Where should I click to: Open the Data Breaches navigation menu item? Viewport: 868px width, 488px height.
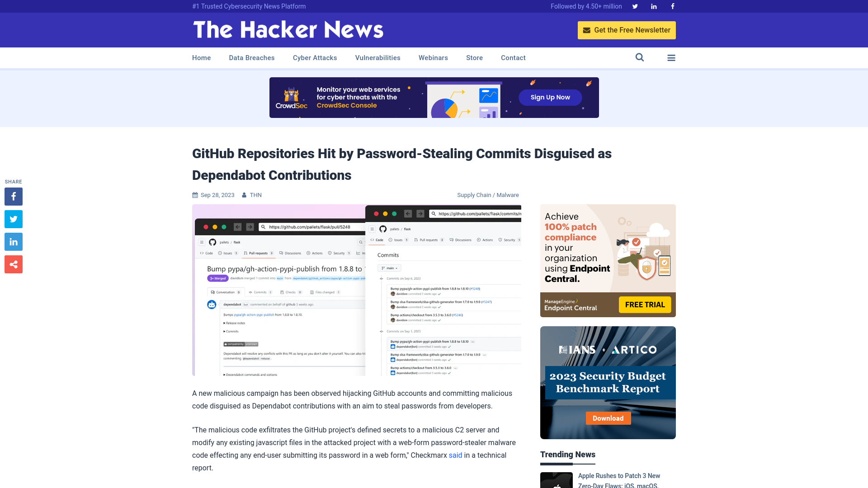[251, 57]
